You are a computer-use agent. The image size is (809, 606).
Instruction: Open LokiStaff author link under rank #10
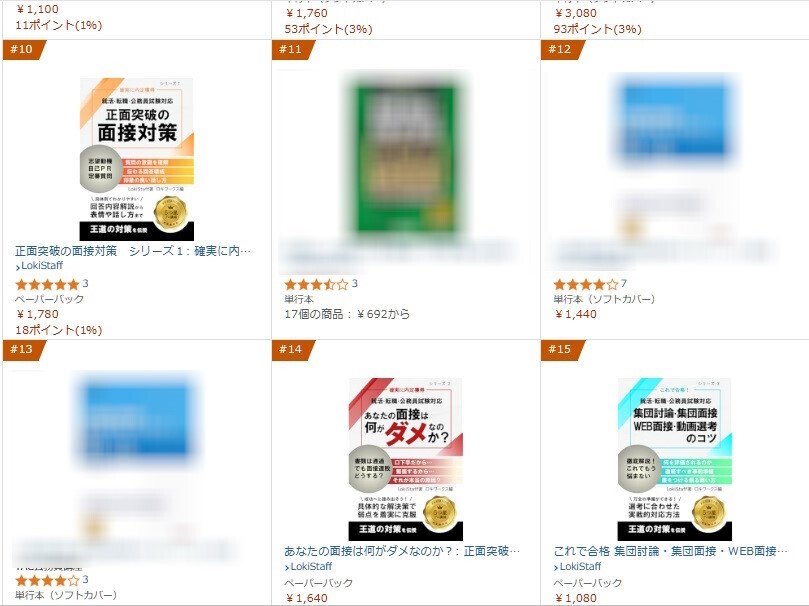pos(39,266)
